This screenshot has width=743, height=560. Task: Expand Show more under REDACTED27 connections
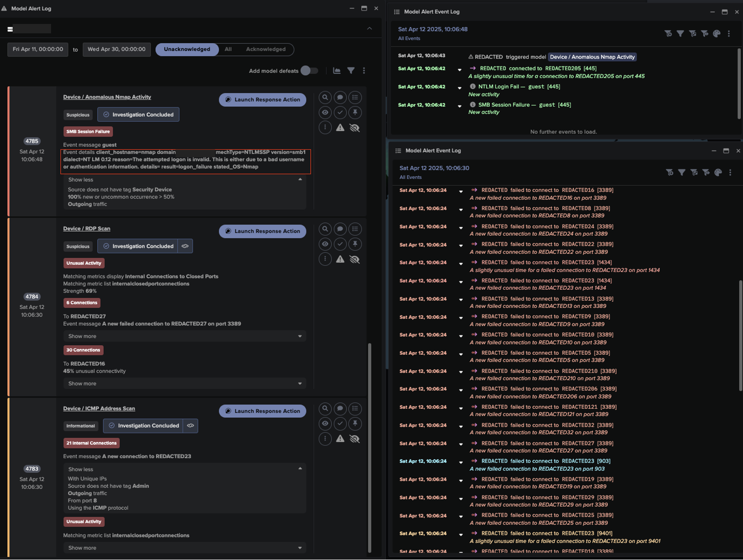(x=184, y=336)
